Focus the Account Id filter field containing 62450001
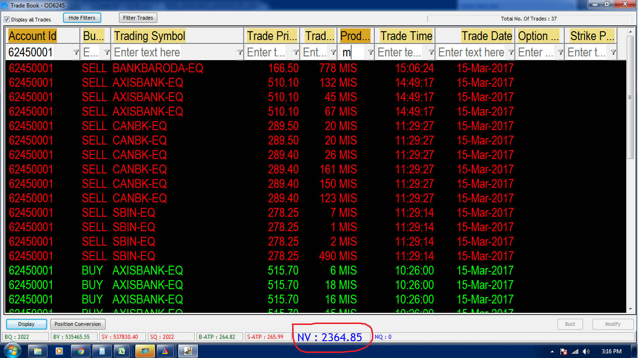The height and width of the screenshot is (358, 644). click(40, 52)
